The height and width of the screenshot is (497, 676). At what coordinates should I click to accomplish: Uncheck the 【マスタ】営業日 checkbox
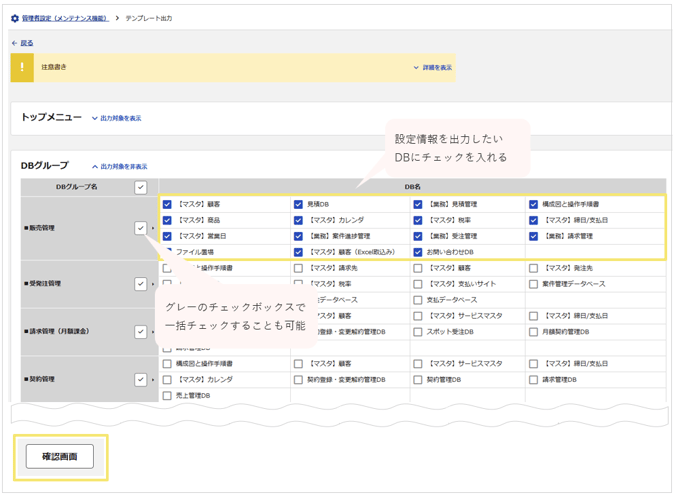(x=167, y=236)
